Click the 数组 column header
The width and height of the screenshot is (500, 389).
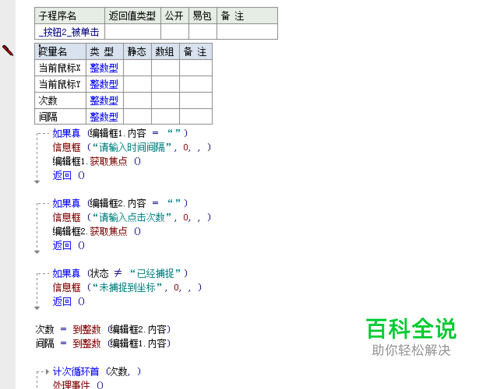pos(165,52)
